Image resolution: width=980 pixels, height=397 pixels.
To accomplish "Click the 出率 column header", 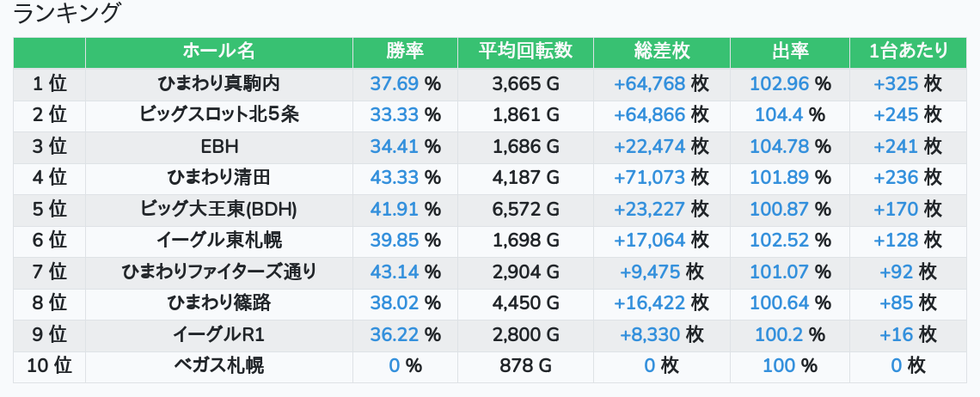I will (x=790, y=52).
